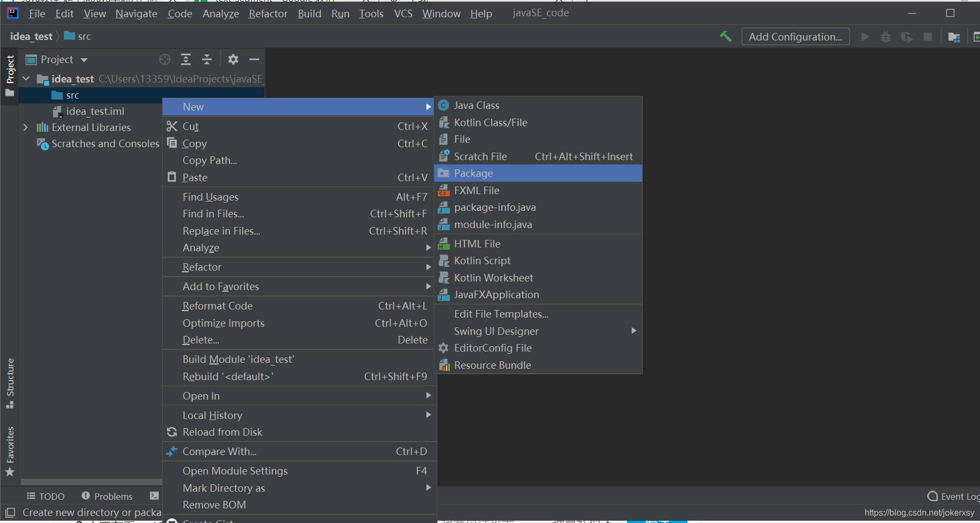
Task: Expand the Refactor submenu in context menu
Action: (x=298, y=267)
